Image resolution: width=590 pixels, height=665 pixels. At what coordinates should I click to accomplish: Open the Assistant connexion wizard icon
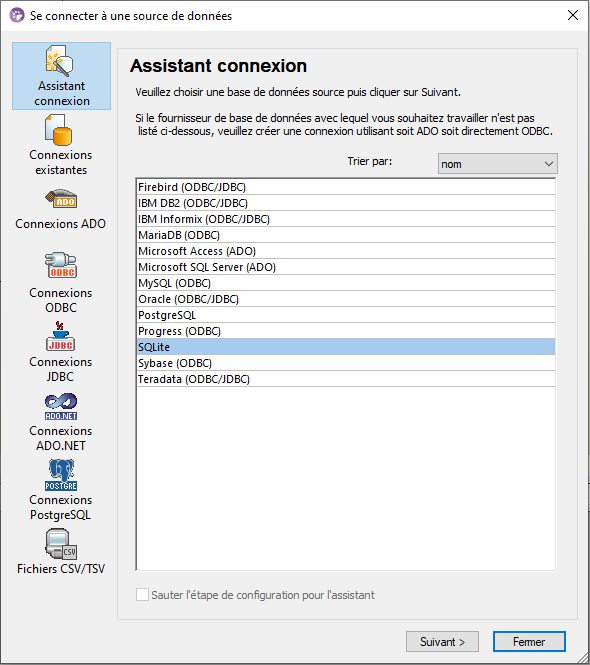click(61, 61)
